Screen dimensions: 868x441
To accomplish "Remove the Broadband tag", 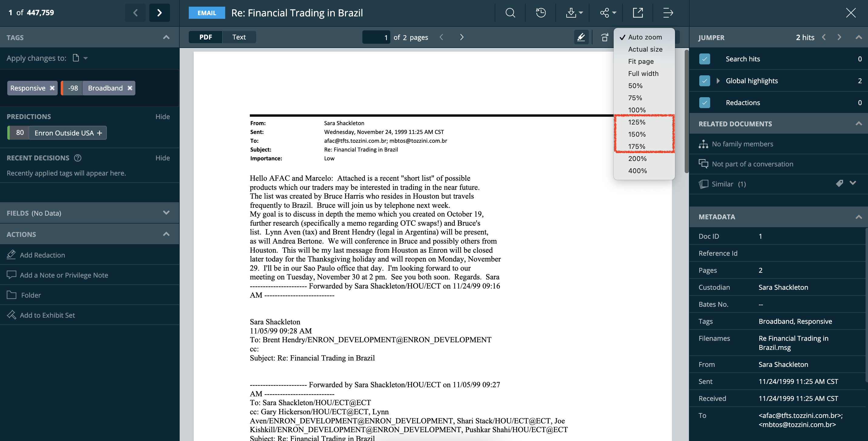I will tap(130, 88).
